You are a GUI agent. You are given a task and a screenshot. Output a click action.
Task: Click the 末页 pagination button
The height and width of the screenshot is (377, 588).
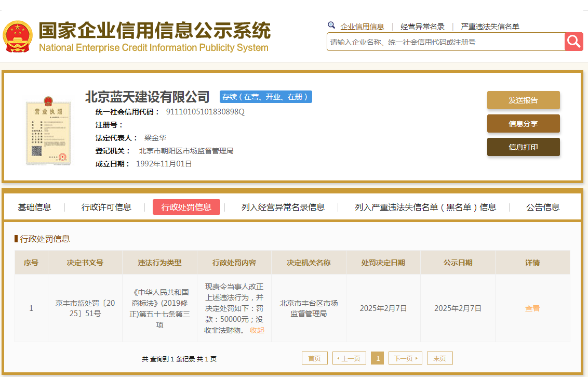tap(439, 358)
